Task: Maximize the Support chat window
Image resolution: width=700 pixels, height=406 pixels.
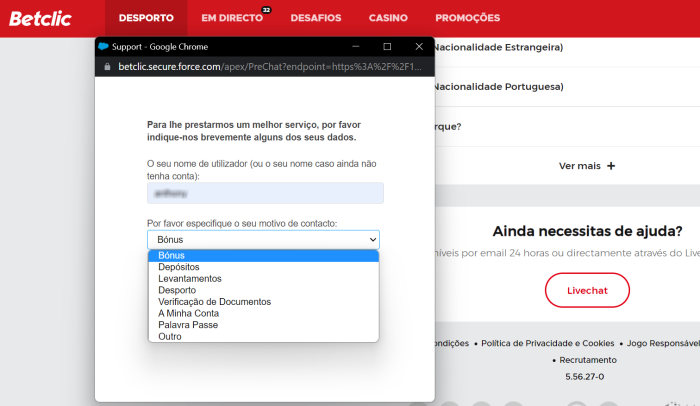Action: point(387,46)
